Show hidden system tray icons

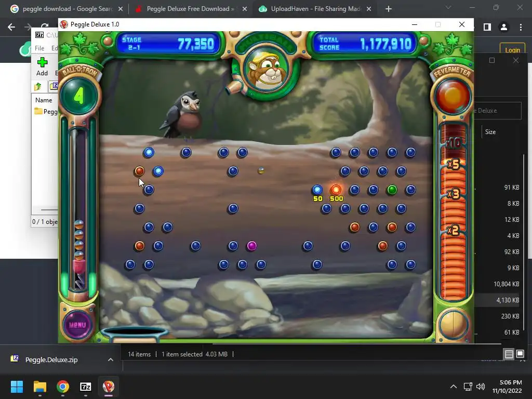(453, 387)
